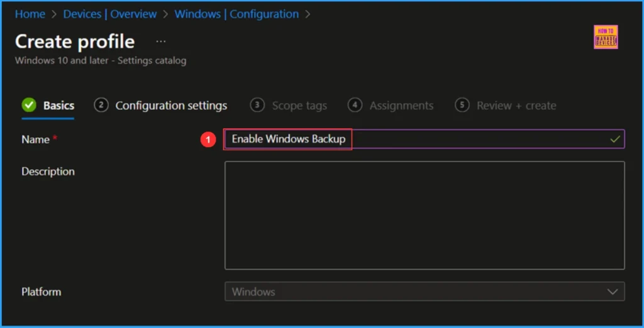Image resolution: width=644 pixels, height=328 pixels.
Task: Click the Name field with Enable Windows Backup
Action: pos(425,139)
